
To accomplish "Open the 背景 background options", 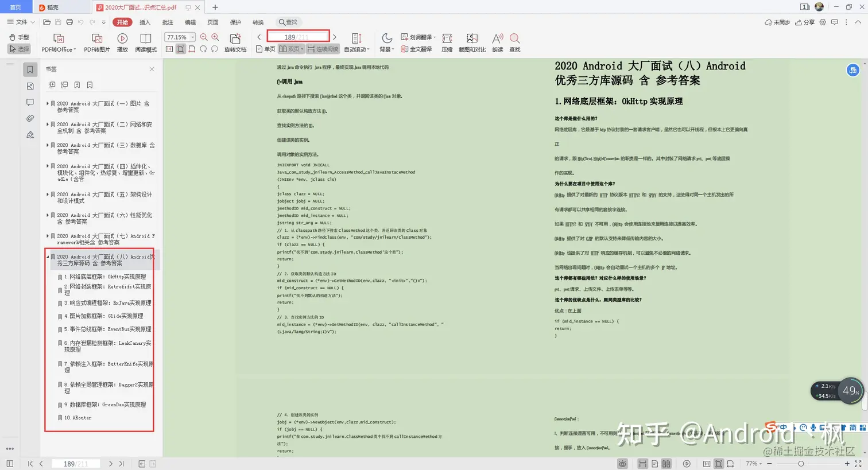I will click(387, 43).
